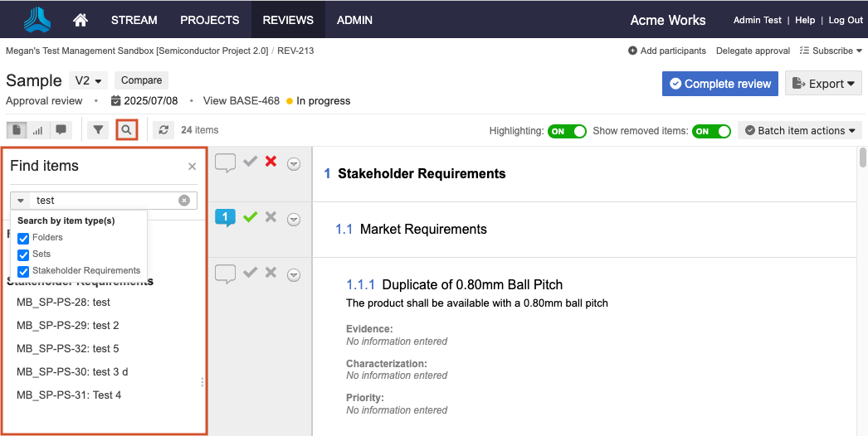Turn off the Highlighting toggle
Screen dimensions: 868x436
click(567, 131)
